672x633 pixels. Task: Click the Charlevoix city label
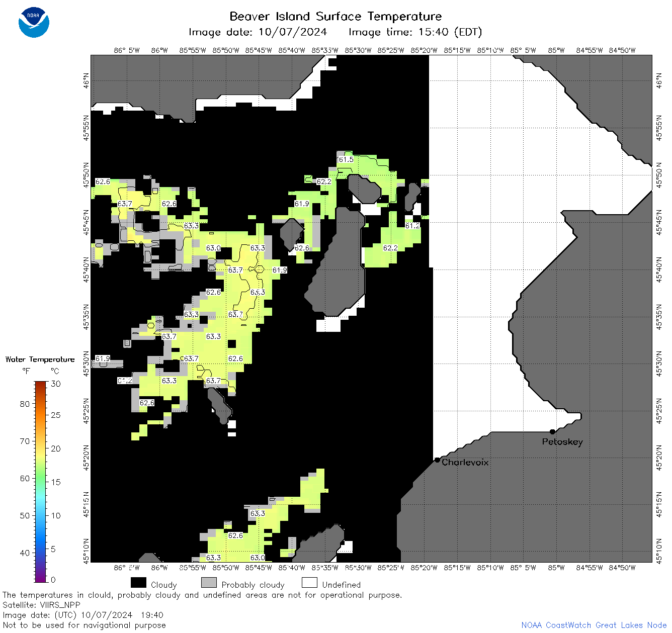coord(465,462)
